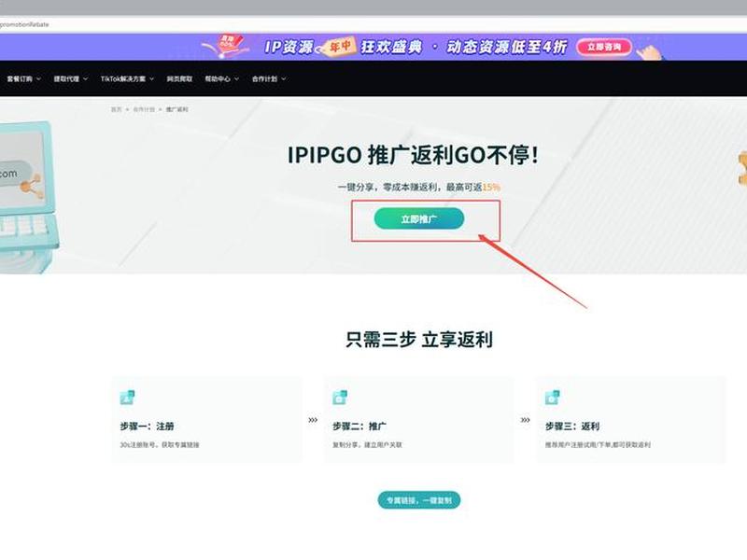Click the 立即咨询 banner button
Viewport: 747px width, 560px height.
pos(604,47)
